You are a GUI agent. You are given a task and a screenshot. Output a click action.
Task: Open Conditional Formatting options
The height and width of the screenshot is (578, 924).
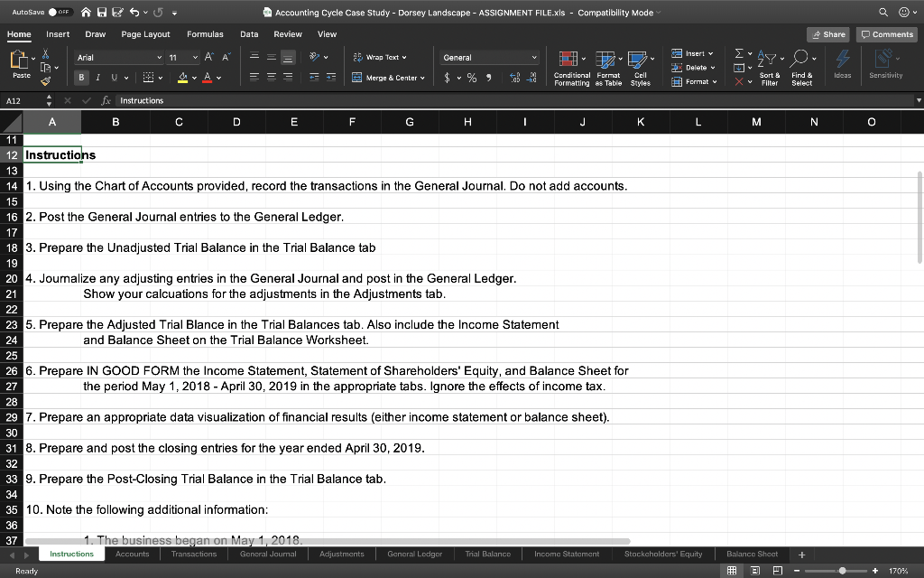coord(571,67)
